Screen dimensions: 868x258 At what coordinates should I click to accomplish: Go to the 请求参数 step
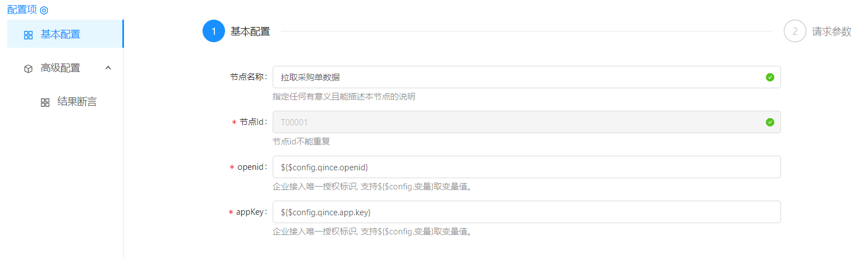[x=831, y=31]
